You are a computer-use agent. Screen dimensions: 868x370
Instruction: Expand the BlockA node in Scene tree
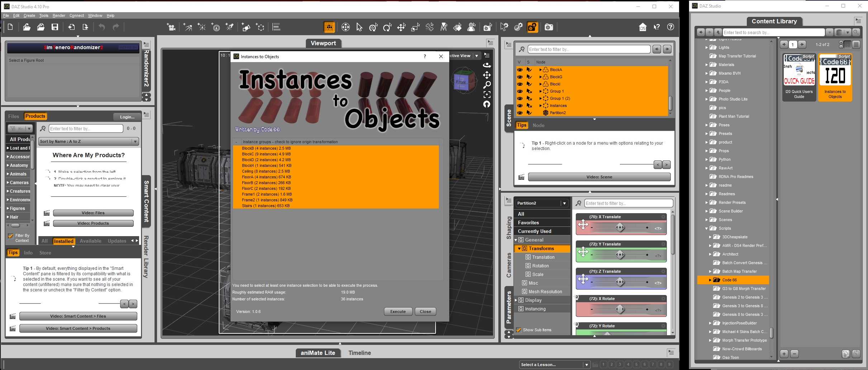click(540, 70)
